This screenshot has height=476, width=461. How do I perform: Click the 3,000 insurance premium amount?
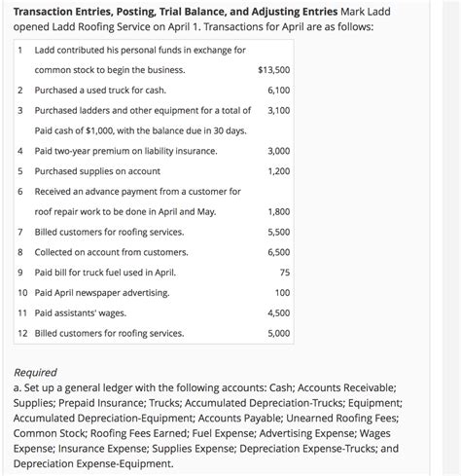[279, 151]
